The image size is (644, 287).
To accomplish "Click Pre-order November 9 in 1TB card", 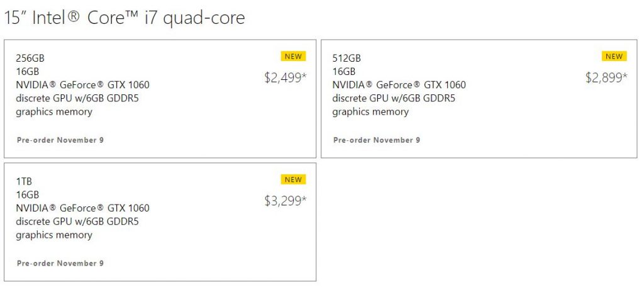I will pyautogui.click(x=60, y=263).
